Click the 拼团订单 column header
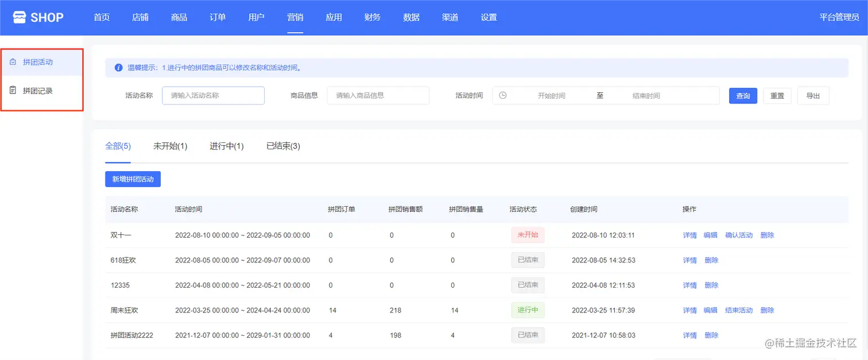This screenshot has height=360, width=868. (342, 210)
